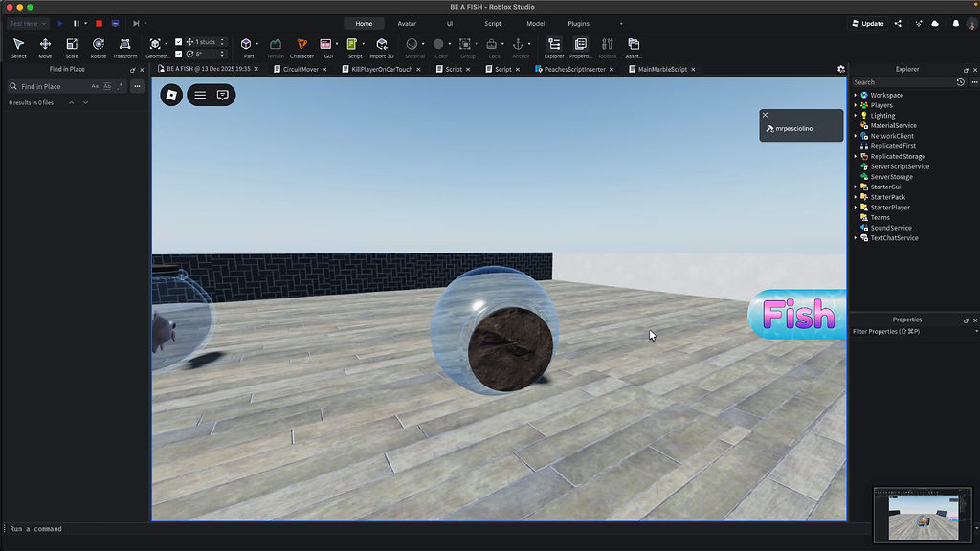Insert a new Part

click(247, 44)
